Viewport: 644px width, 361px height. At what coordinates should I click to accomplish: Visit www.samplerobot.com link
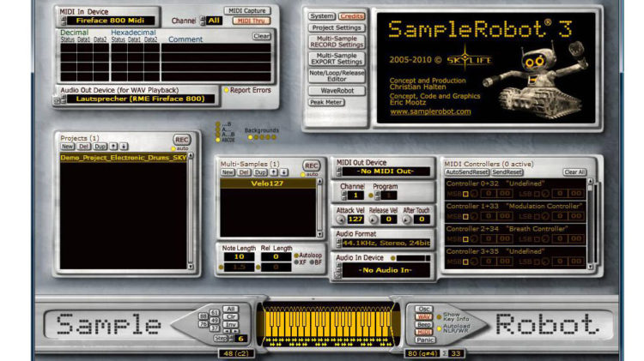(430, 111)
